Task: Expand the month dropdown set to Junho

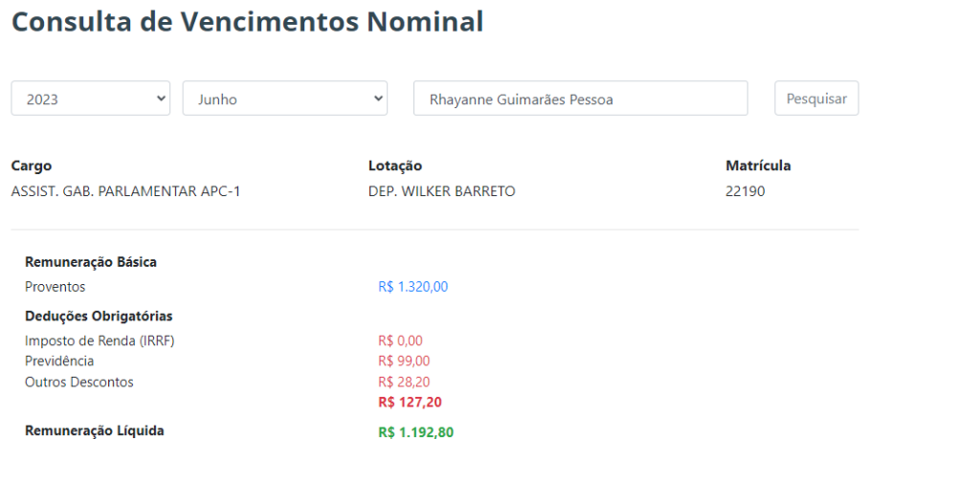Action: coord(284,99)
